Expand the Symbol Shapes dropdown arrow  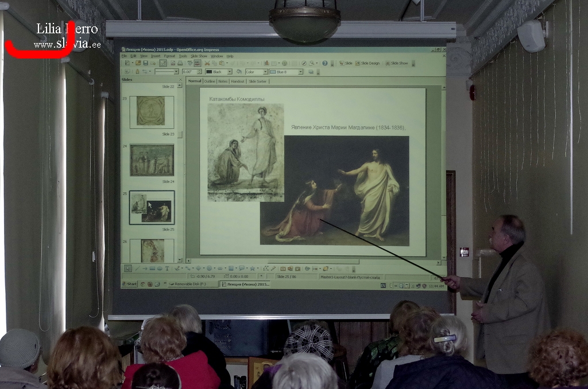coord(214,269)
